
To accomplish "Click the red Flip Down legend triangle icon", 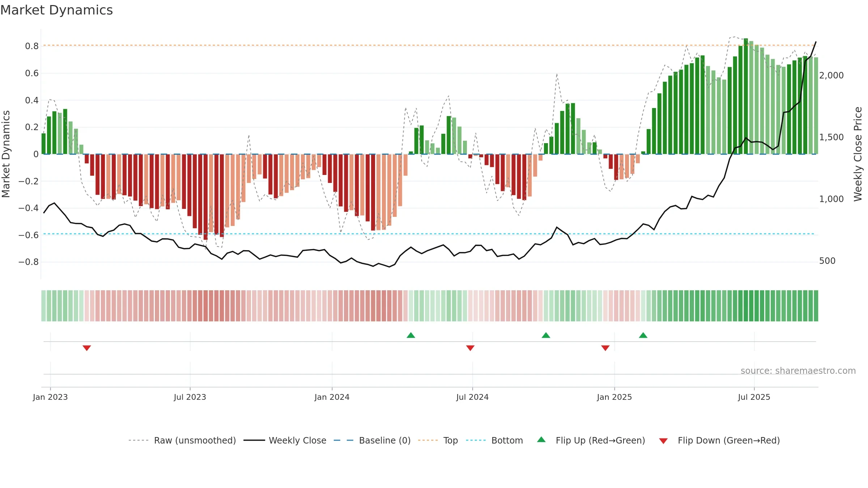I will click(x=663, y=441).
